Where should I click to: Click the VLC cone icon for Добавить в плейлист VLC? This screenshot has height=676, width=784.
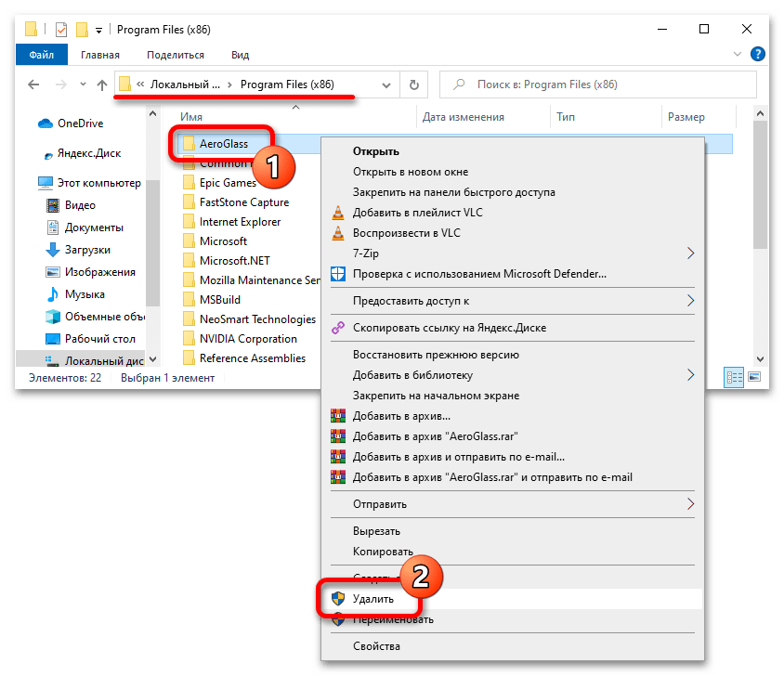(x=338, y=213)
